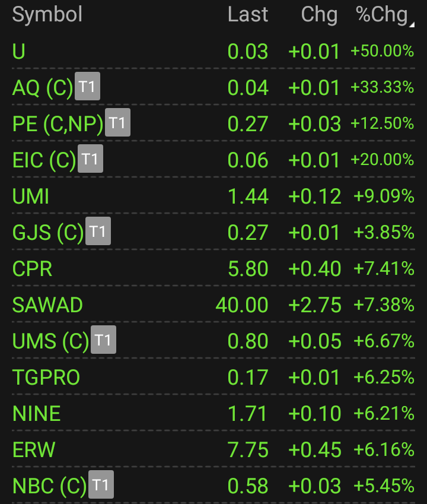Image resolution: width=427 pixels, height=504 pixels.
Task: Sort by the %Chg column header
Action: (x=381, y=15)
